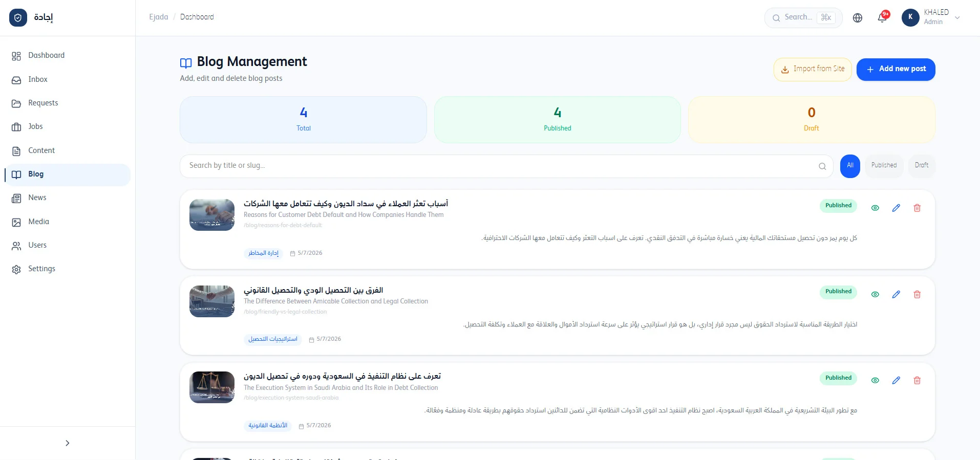Click Published badge on Customer Debt Default post
The image size is (980, 460).
click(x=838, y=206)
